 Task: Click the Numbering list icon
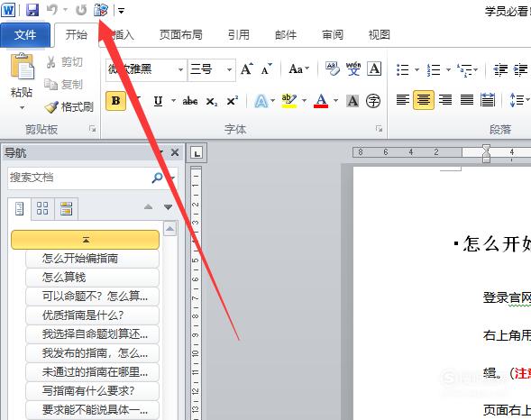click(x=434, y=69)
